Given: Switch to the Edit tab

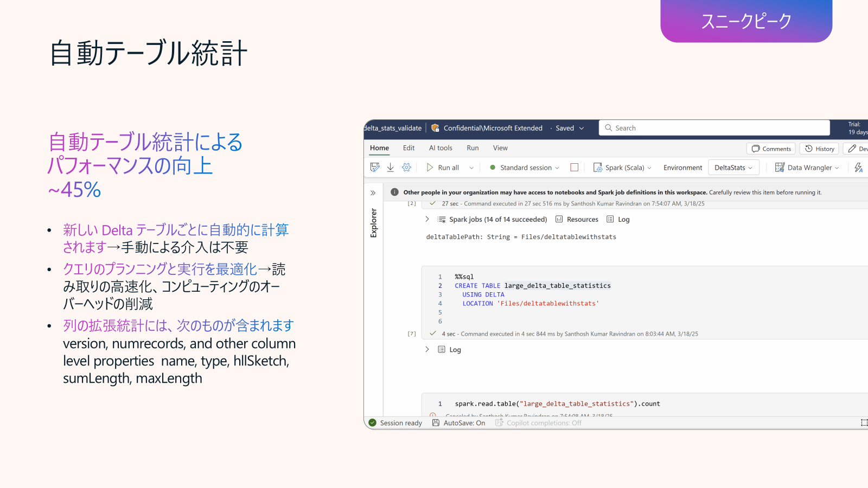Looking at the screenshot, I should pyautogui.click(x=409, y=148).
